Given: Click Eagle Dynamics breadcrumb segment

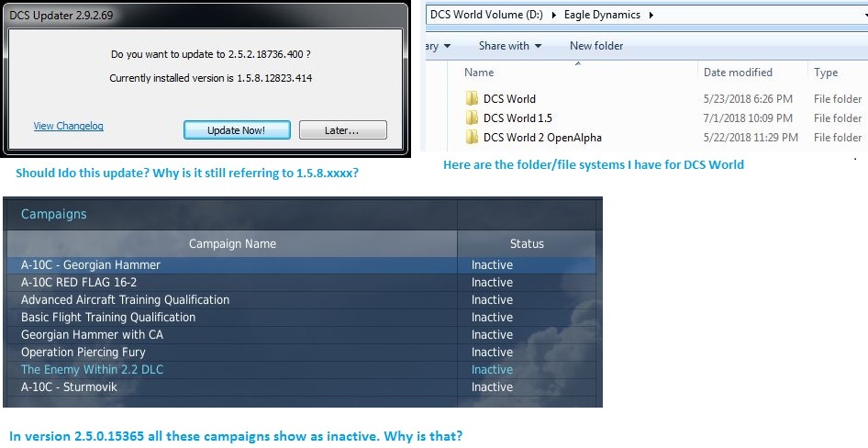Looking at the screenshot, I should pos(602,15).
